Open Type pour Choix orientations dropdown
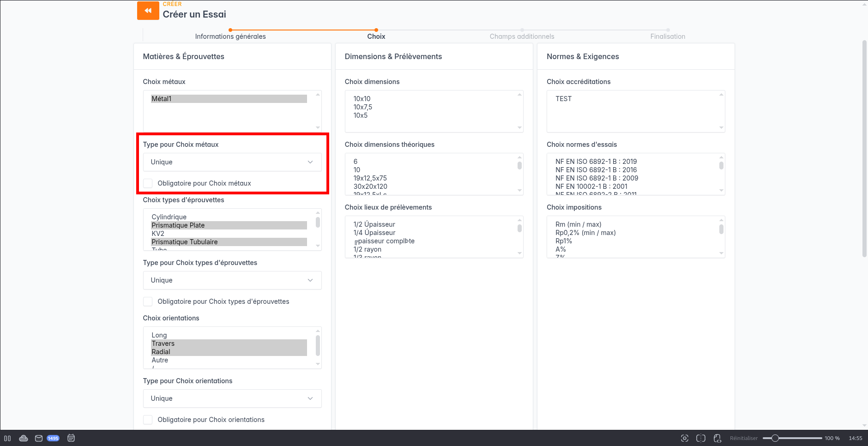Viewport: 868px width, 446px height. click(x=232, y=398)
